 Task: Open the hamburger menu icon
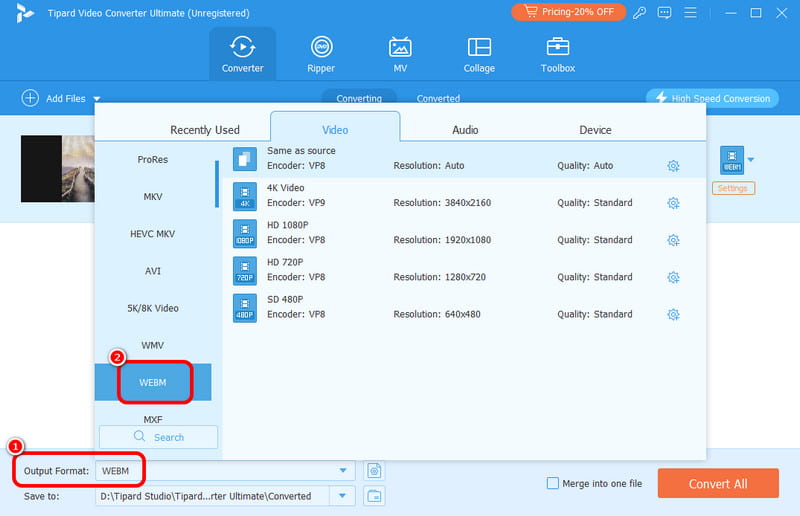(690, 12)
